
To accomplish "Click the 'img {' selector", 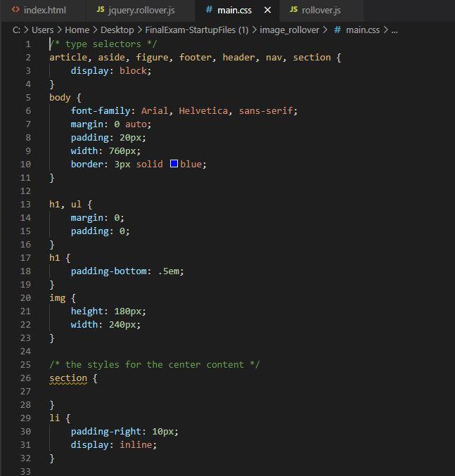I will click(62, 298).
